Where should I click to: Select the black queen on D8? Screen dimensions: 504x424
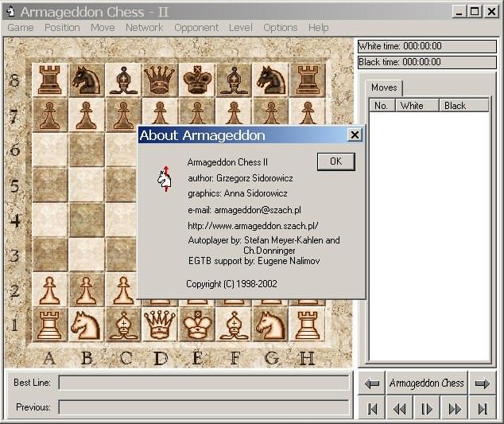(x=160, y=80)
